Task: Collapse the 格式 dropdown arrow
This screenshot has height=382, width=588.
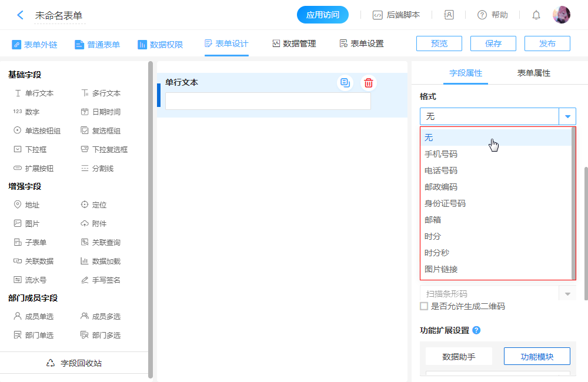Action: click(567, 116)
